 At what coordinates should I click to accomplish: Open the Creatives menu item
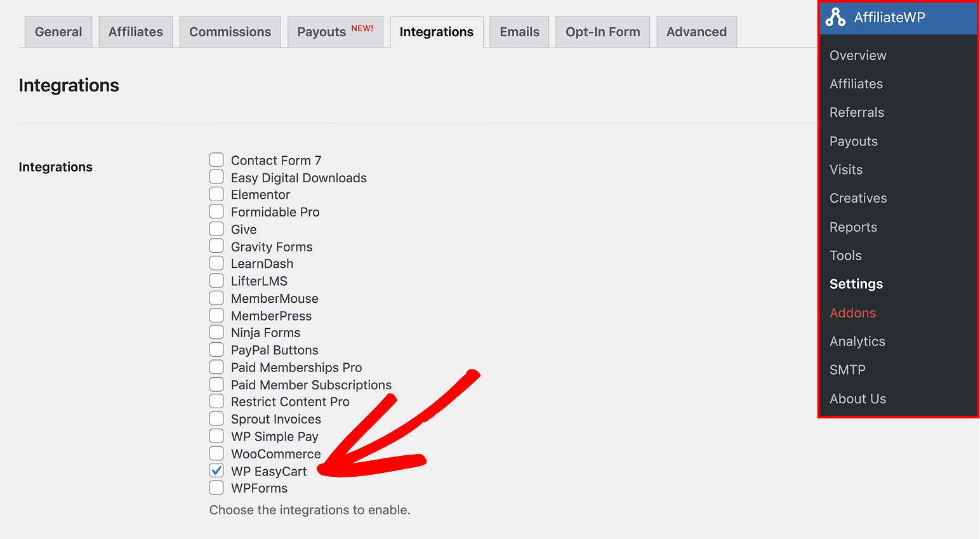pos(858,198)
